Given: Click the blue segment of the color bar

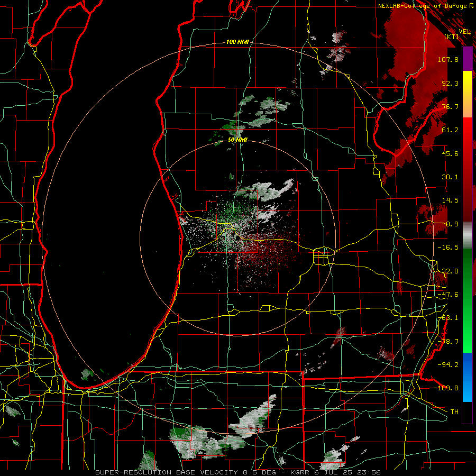Looking at the screenshot, I should click(x=467, y=377).
